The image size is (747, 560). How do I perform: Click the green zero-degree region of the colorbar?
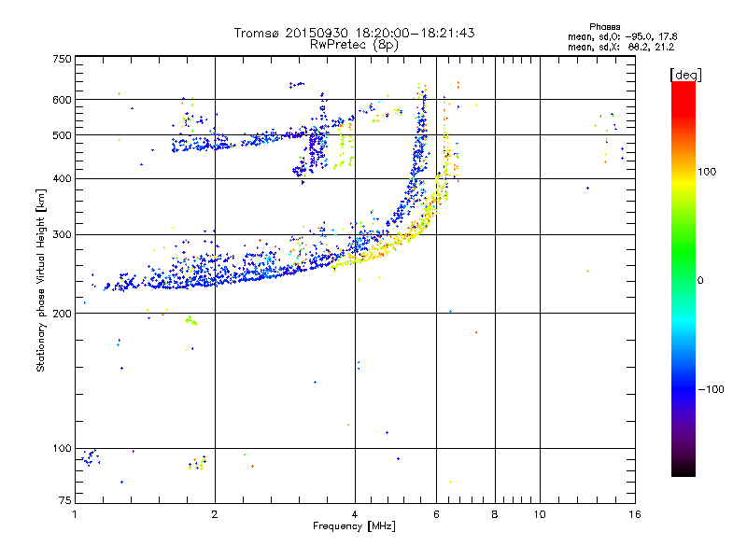tap(684, 279)
